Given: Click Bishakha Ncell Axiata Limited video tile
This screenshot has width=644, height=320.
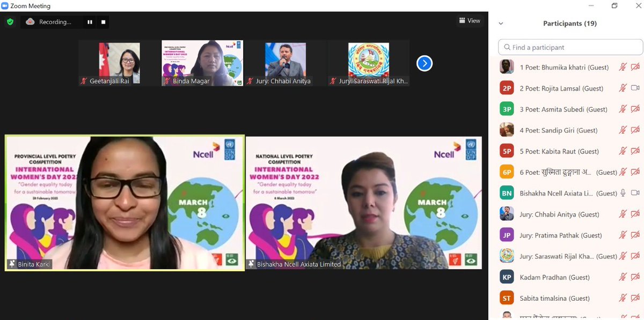Looking at the screenshot, I should click(363, 203).
